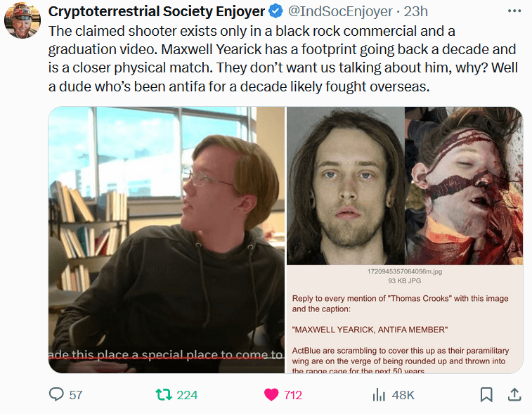Click the green retweet arrows icon
This screenshot has width=532, height=414.
164,394
